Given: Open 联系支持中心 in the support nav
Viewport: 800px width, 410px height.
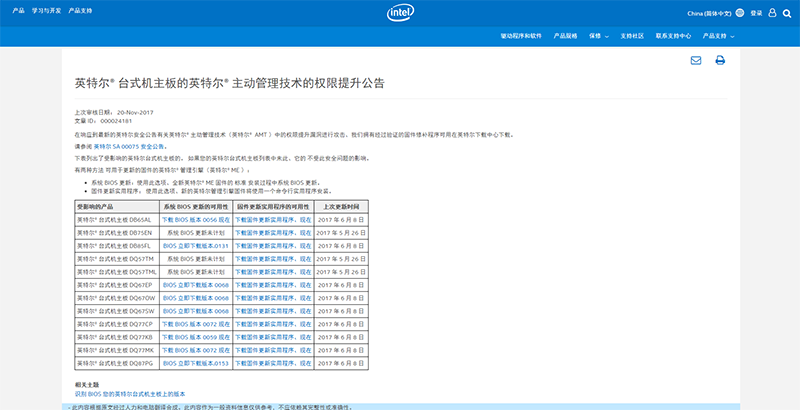Looking at the screenshot, I should point(673,36).
